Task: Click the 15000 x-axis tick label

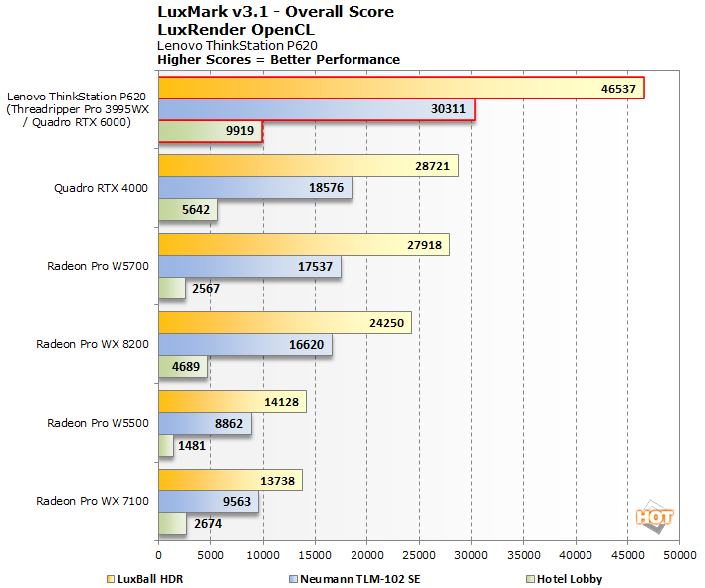Action: 315,555
